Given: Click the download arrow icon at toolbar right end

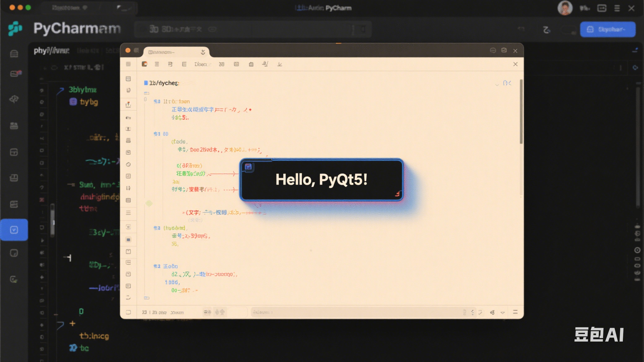Looking at the screenshot, I should coord(279,64).
